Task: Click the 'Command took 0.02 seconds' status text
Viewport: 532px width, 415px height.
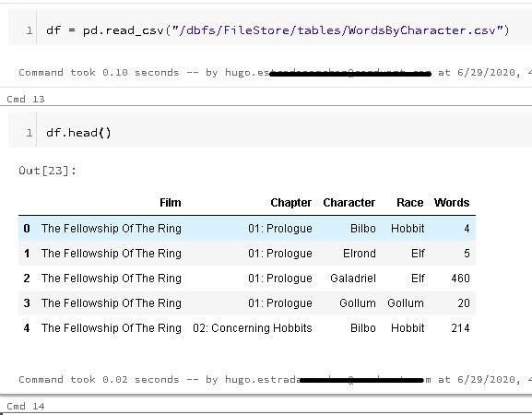Action: pos(99,380)
